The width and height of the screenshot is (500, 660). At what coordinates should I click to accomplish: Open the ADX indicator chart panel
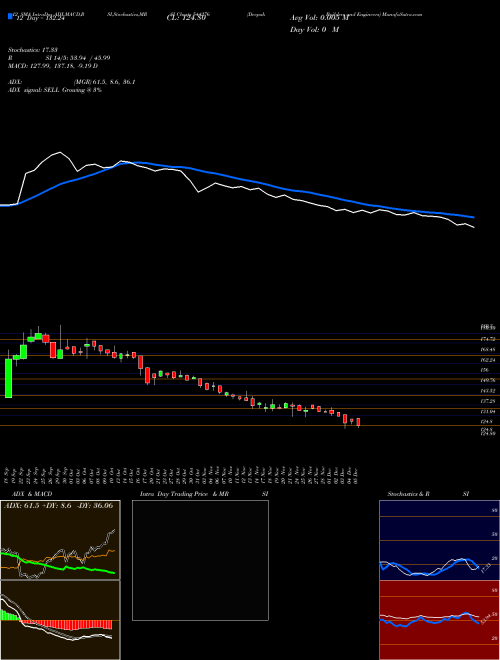pos(60,540)
